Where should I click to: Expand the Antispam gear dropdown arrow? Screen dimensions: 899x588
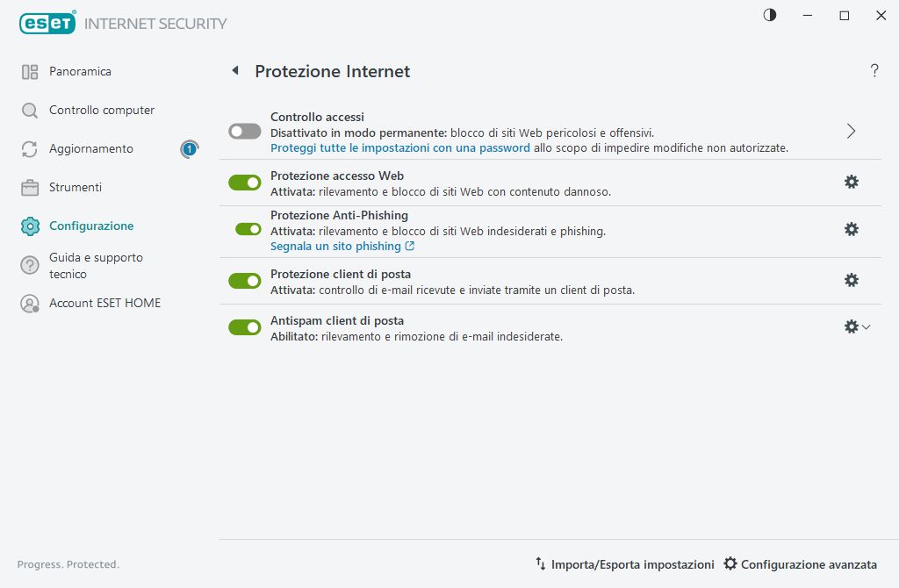tap(867, 326)
